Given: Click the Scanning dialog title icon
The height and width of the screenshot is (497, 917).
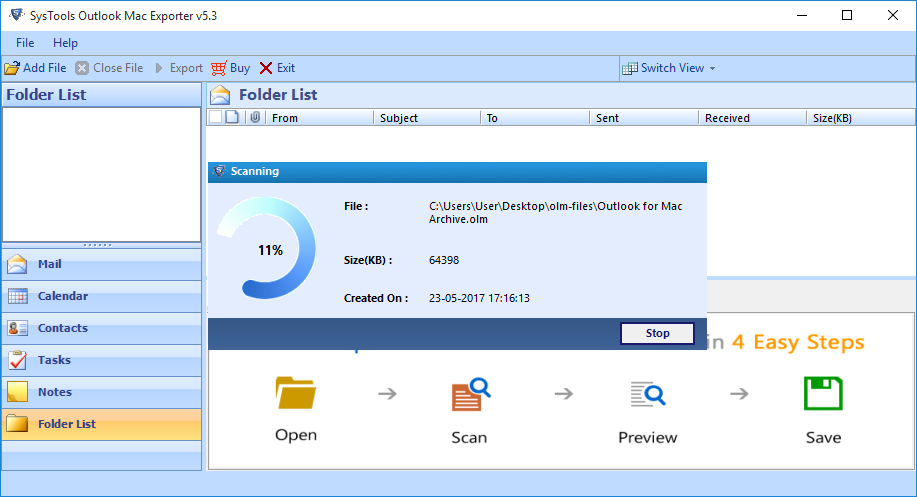Looking at the screenshot, I should [x=219, y=171].
